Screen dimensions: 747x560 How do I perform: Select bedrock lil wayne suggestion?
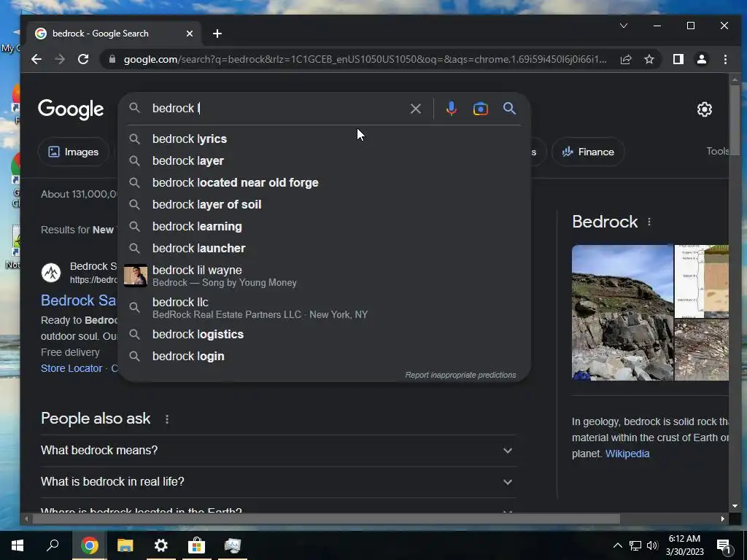324,276
